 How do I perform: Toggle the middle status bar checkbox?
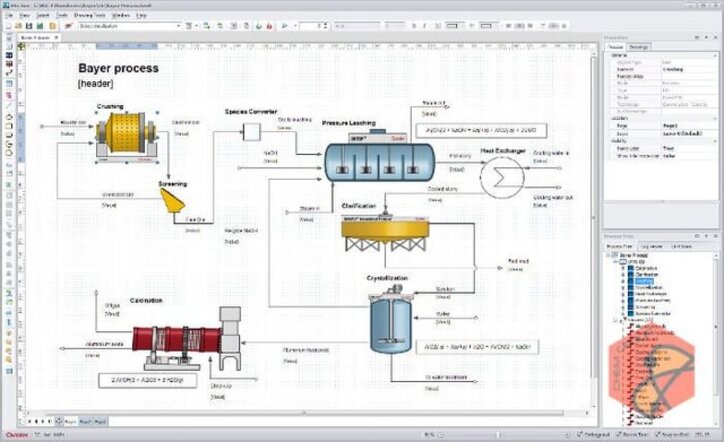618,435
